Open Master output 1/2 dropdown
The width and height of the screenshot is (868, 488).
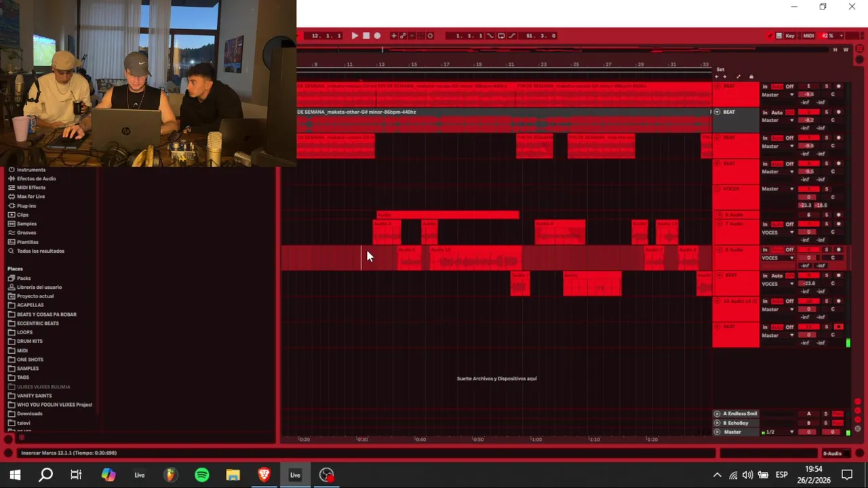pos(778,432)
